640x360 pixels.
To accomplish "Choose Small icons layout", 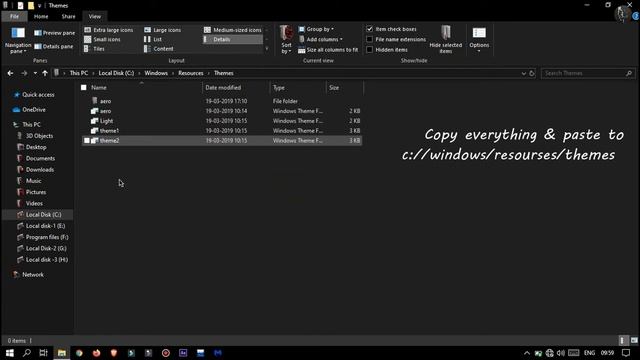I will 102,39.
